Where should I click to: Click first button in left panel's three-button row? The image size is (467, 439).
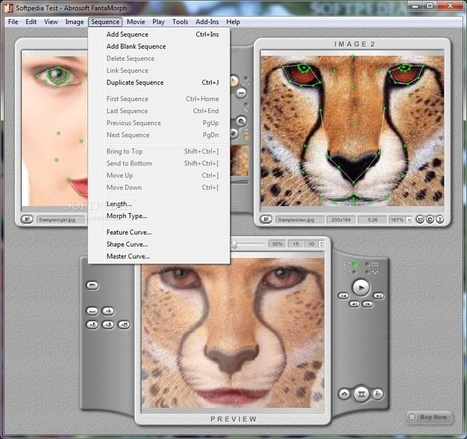[x=92, y=324]
